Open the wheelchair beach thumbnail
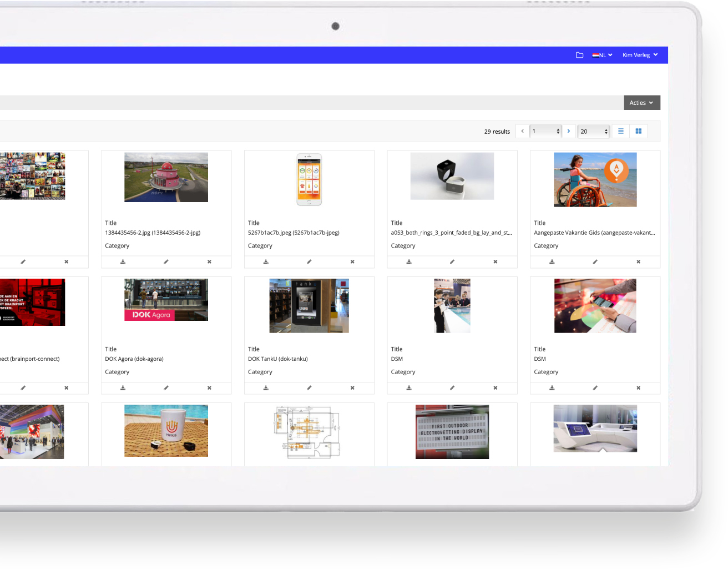This screenshot has width=728, height=569. [x=595, y=179]
